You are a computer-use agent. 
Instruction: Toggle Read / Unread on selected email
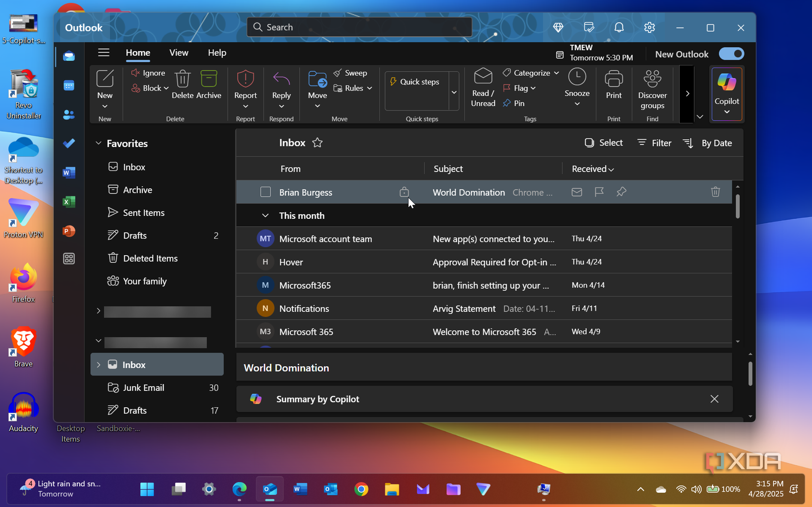point(483,87)
